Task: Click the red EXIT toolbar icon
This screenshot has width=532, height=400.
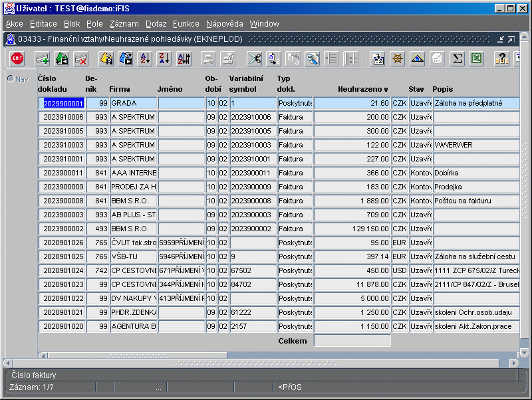Action: tap(17, 58)
